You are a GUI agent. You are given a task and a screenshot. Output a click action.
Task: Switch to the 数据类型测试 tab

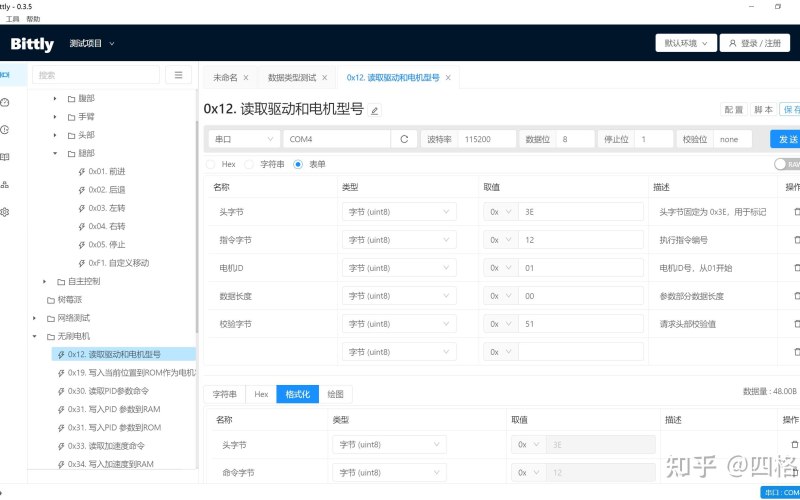292,78
